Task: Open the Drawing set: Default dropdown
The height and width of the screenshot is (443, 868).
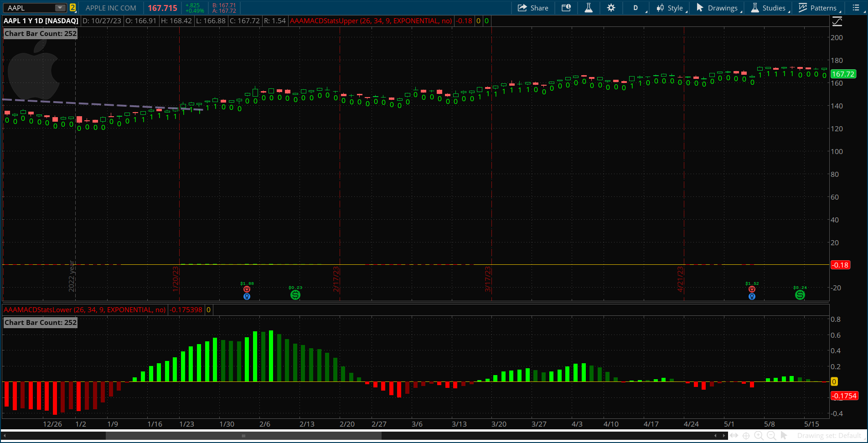Action: (x=831, y=436)
